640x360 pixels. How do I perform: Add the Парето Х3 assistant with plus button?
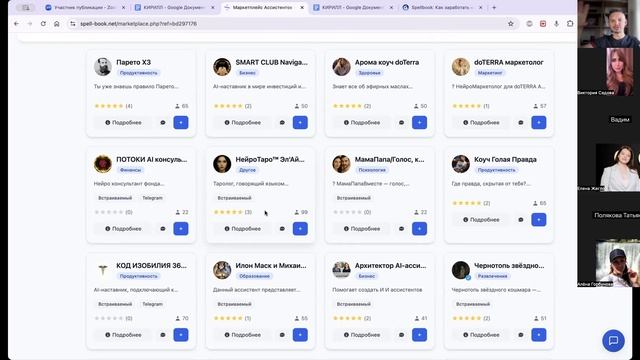point(181,122)
